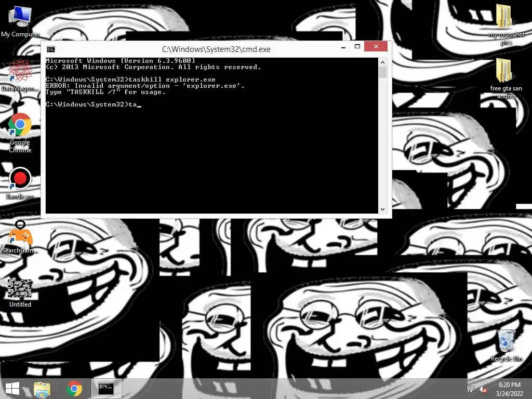Image resolution: width=532 pixels, height=399 pixels.
Task: Open My Computer desktop icon
Action: coord(20,21)
